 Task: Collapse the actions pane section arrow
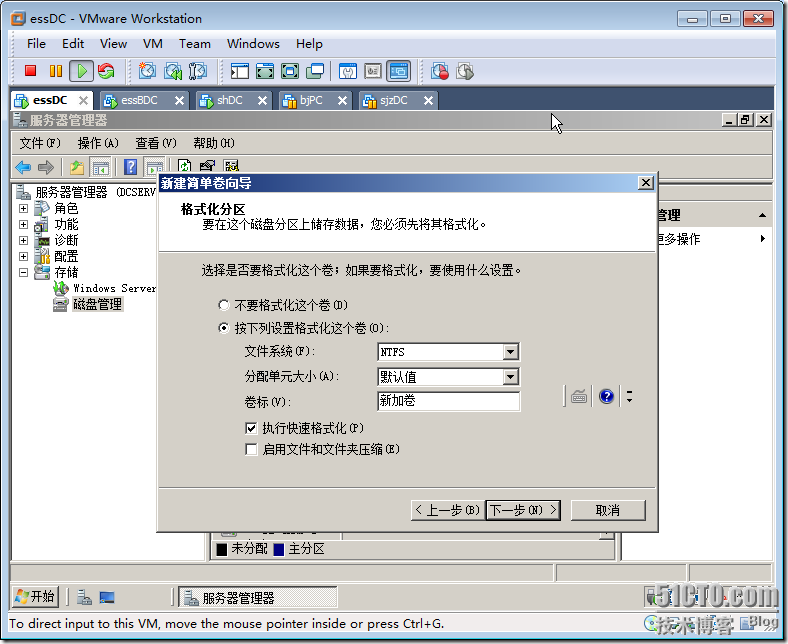pyautogui.click(x=762, y=215)
